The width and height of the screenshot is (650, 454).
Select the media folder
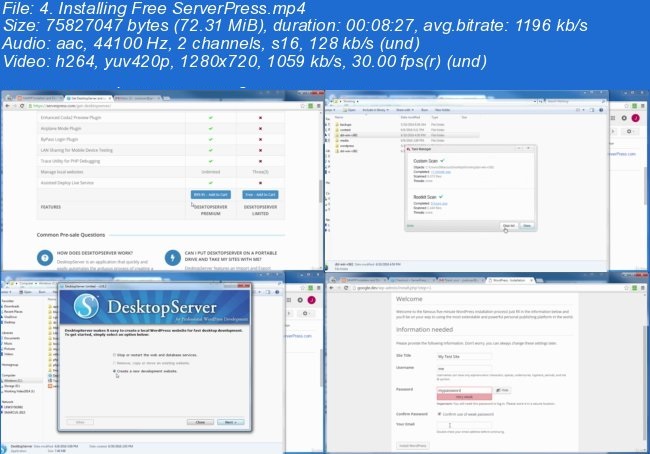coord(344,141)
